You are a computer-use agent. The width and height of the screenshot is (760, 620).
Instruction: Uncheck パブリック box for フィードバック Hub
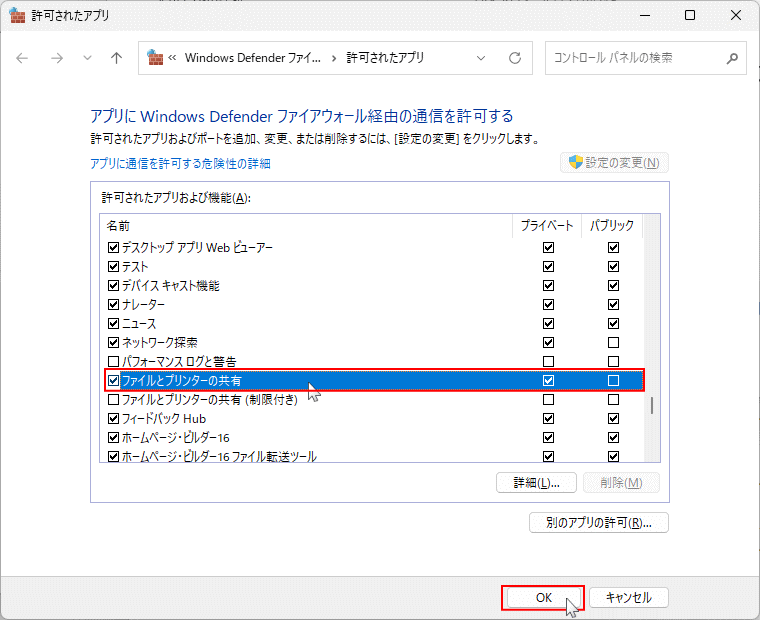tap(614, 418)
